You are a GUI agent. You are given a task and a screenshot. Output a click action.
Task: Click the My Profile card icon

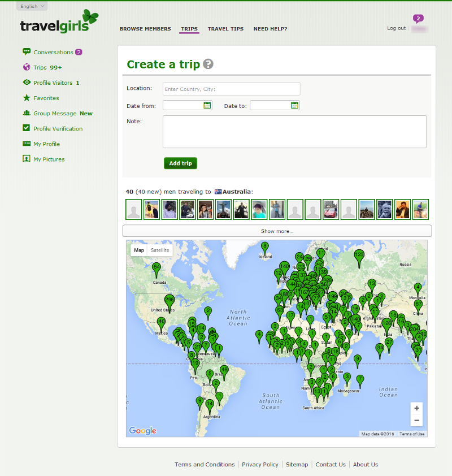pyautogui.click(x=27, y=143)
